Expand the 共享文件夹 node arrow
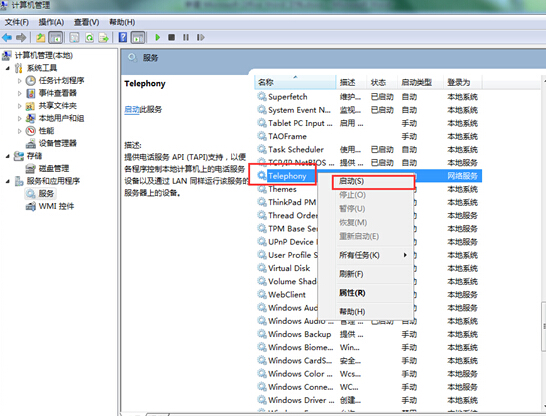The height and width of the screenshot is (416, 546). (20, 106)
